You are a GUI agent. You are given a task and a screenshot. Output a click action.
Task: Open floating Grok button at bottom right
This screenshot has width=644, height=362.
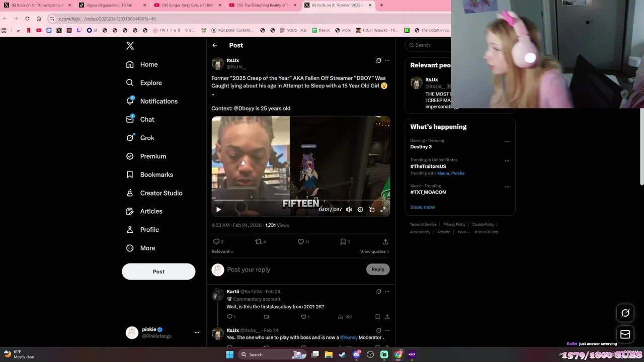tap(625, 313)
